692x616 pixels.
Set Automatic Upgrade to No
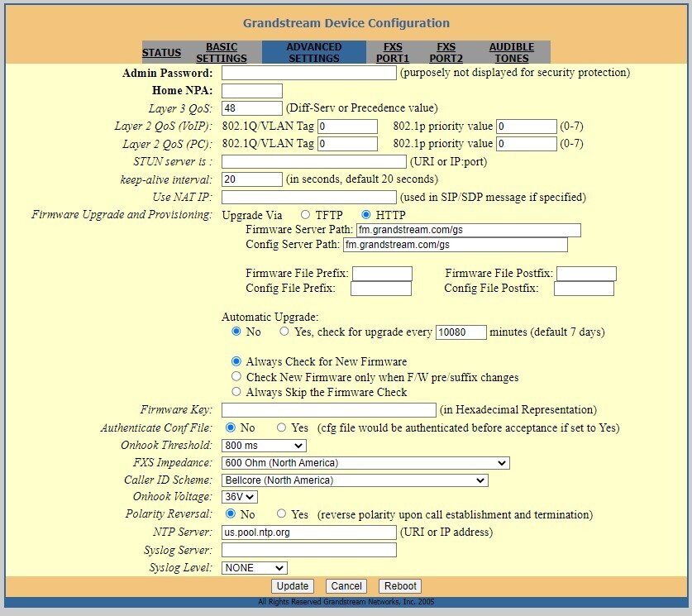click(236, 332)
